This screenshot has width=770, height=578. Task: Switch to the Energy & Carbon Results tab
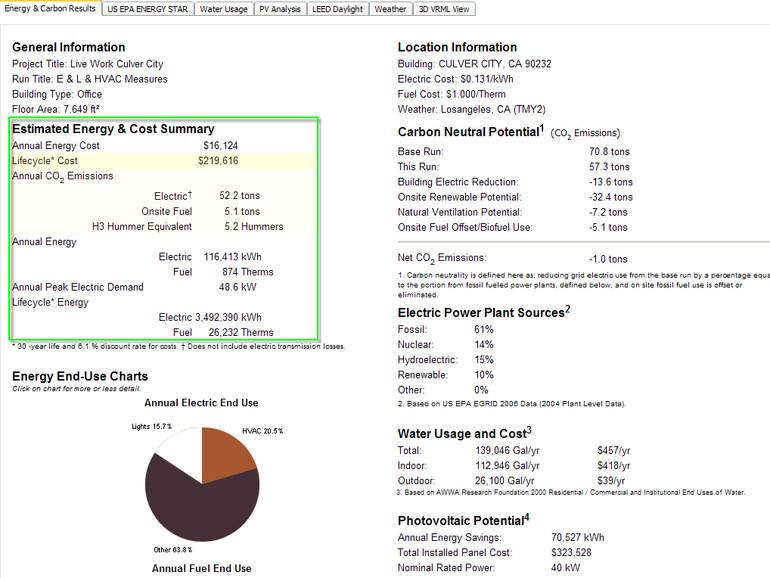50,8
